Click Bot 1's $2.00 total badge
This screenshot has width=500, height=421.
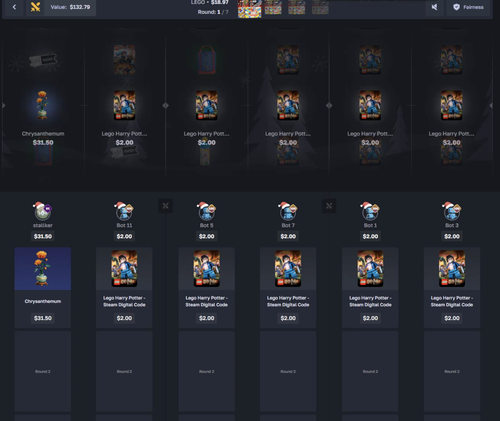370,236
